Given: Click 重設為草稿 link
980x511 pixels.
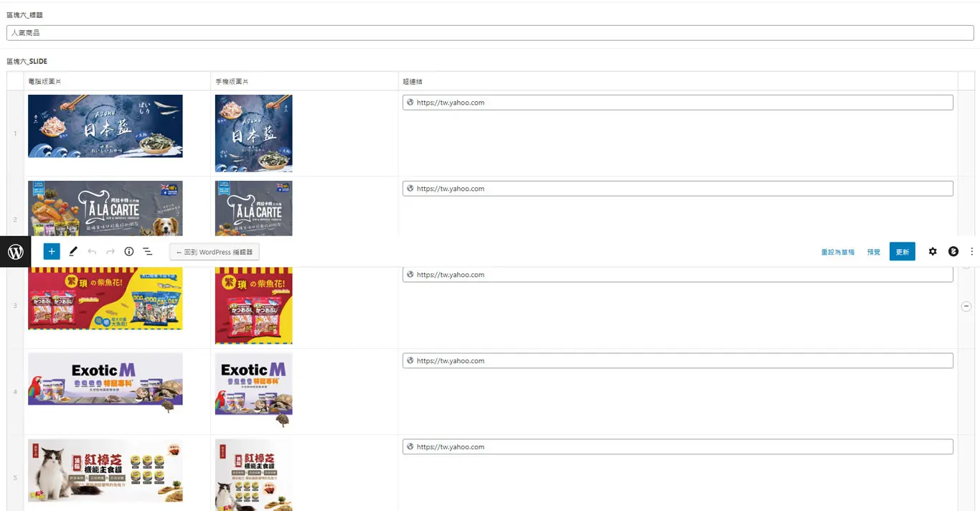Looking at the screenshot, I should (x=838, y=253).
